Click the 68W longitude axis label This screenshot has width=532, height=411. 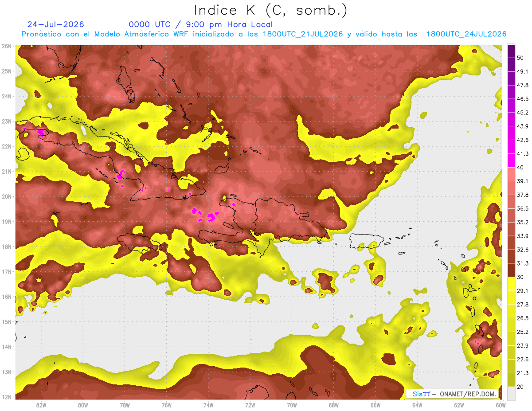(334, 405)
